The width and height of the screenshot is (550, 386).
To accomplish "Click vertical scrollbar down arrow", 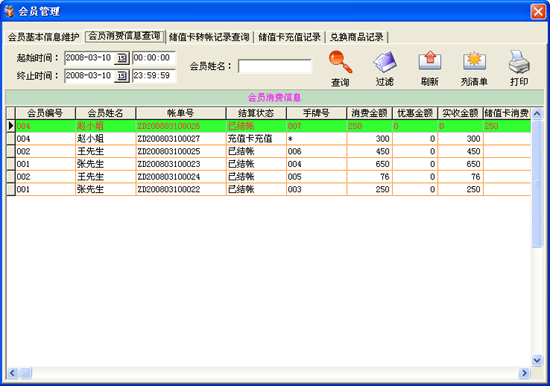I will (x=537, y=360).
